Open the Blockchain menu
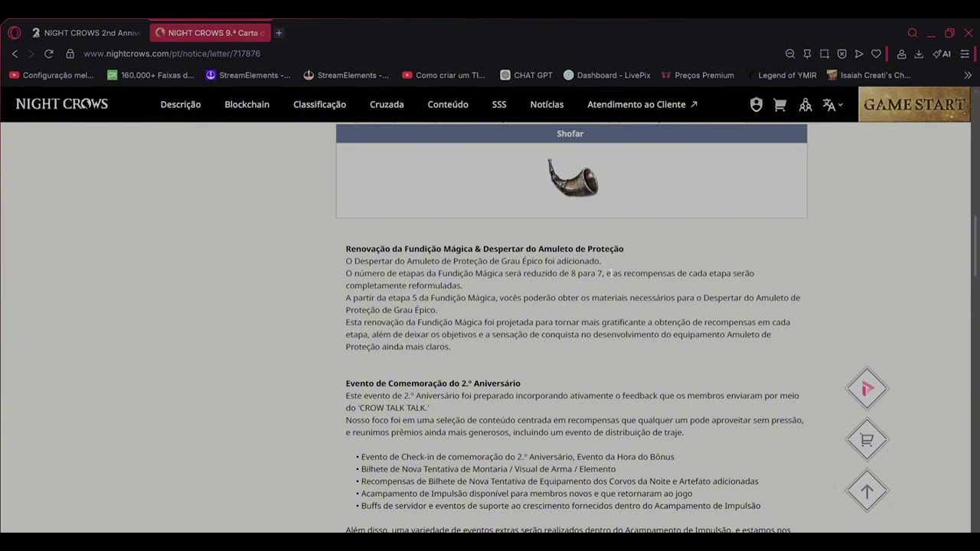The width and height of the screenshot is (980, 551). [x=247, y=105]
